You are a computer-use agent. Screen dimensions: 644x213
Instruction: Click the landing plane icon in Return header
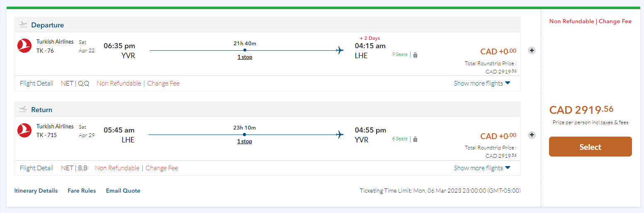[23, 110]
